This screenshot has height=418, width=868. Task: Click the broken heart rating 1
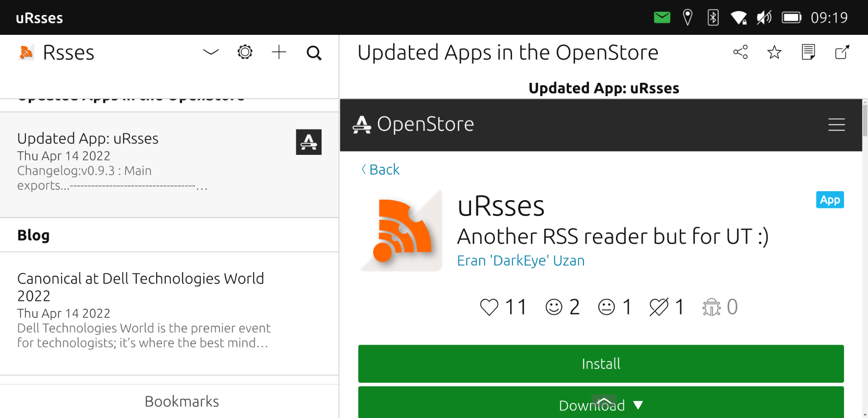pyautogui.click(x=667, y=307)
